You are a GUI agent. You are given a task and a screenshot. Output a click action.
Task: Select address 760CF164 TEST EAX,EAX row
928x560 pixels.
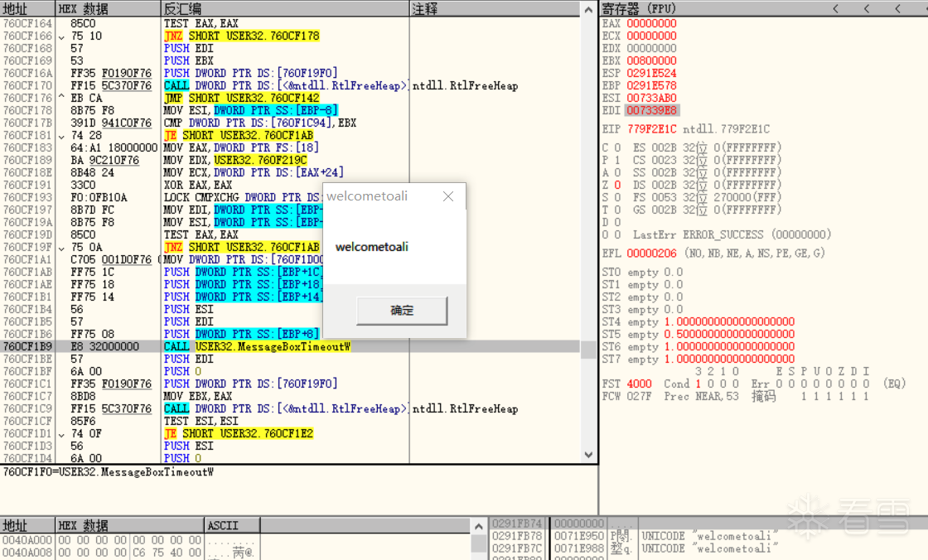[x=290, y=23]
